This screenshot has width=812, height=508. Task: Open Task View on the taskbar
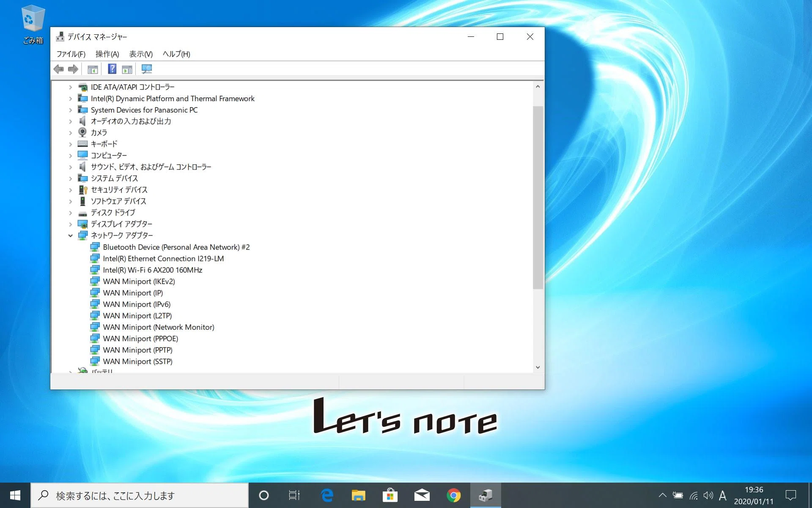tap(294, 495)
